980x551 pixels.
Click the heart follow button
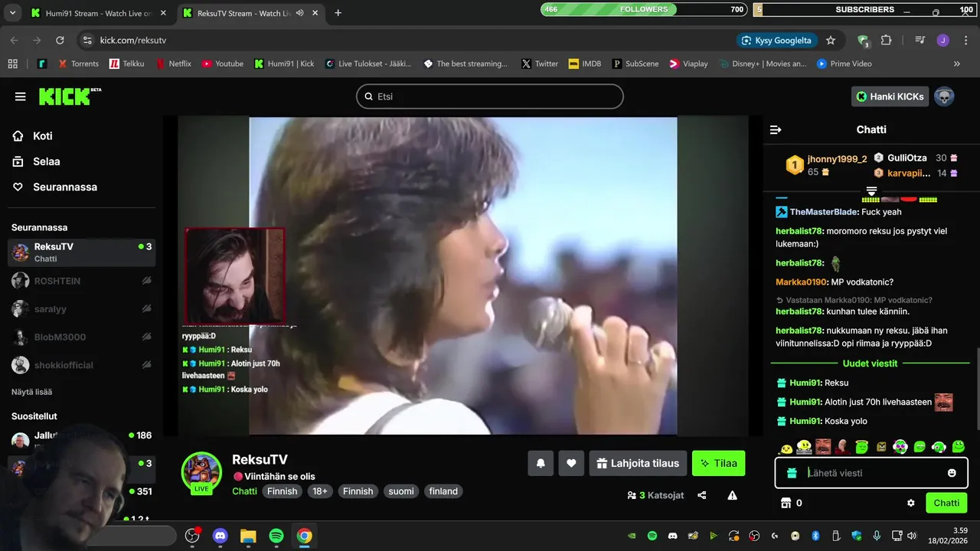(571, 463)
